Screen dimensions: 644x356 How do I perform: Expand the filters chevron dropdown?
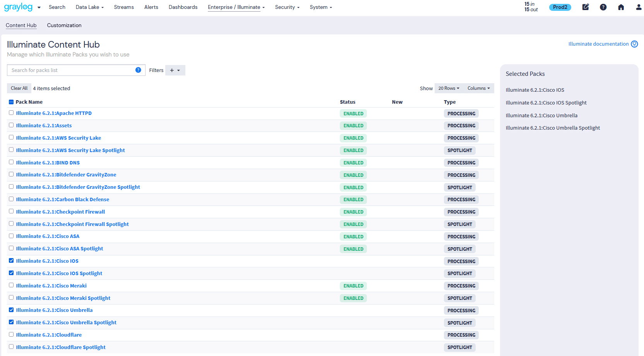180,70
